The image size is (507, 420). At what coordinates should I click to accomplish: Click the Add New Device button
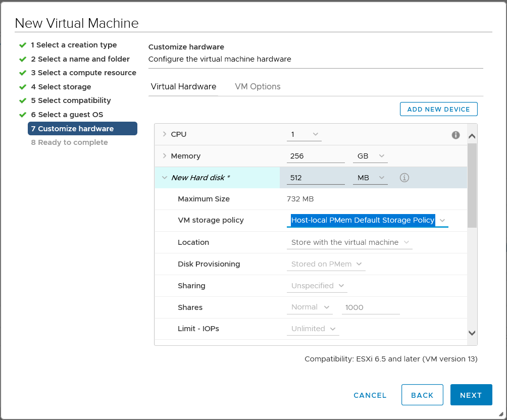point(438,109)
